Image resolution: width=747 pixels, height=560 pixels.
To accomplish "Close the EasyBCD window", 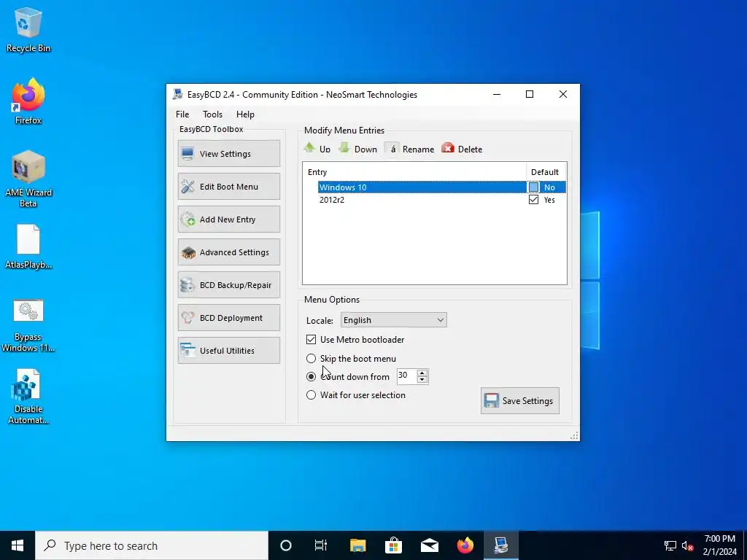I will pyautogui.click(x=563, y=94).
